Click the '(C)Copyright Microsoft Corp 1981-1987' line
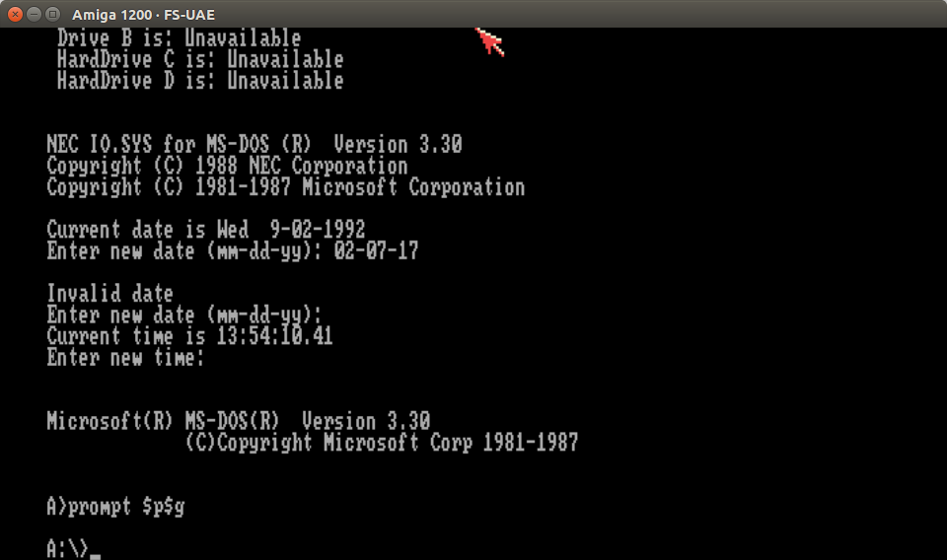 point(382,443)
